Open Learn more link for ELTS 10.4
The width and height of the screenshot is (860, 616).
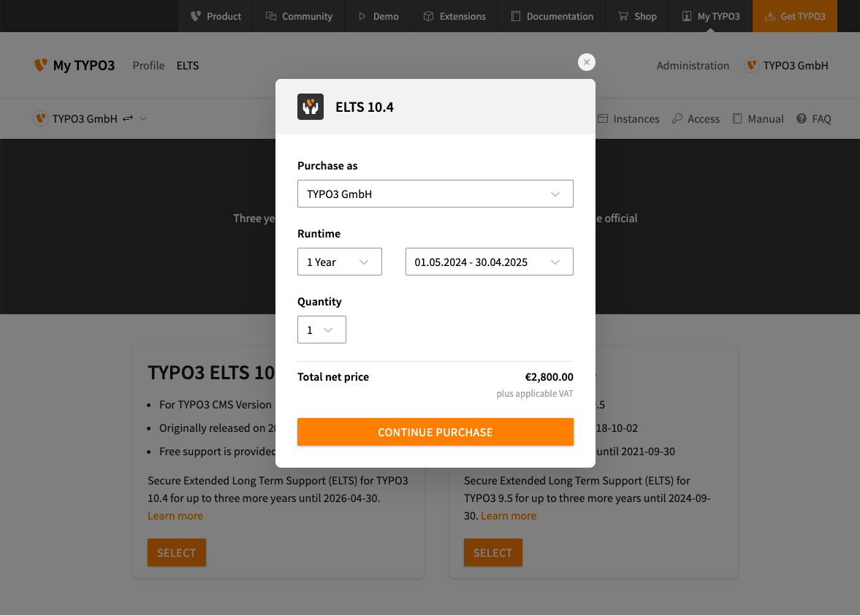point(175,516)
